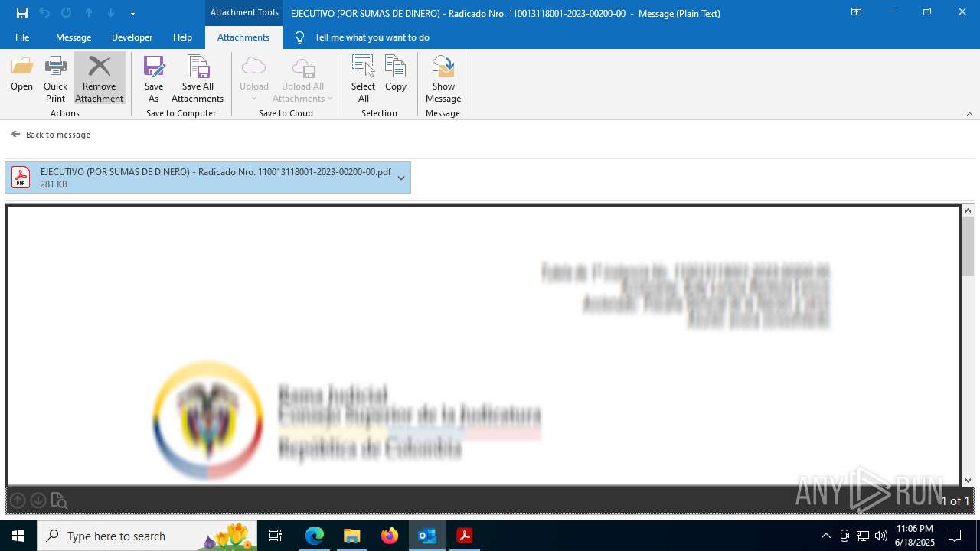980x551 pixels.
Task: Show Message in ribbon
Action: point(443,80)
